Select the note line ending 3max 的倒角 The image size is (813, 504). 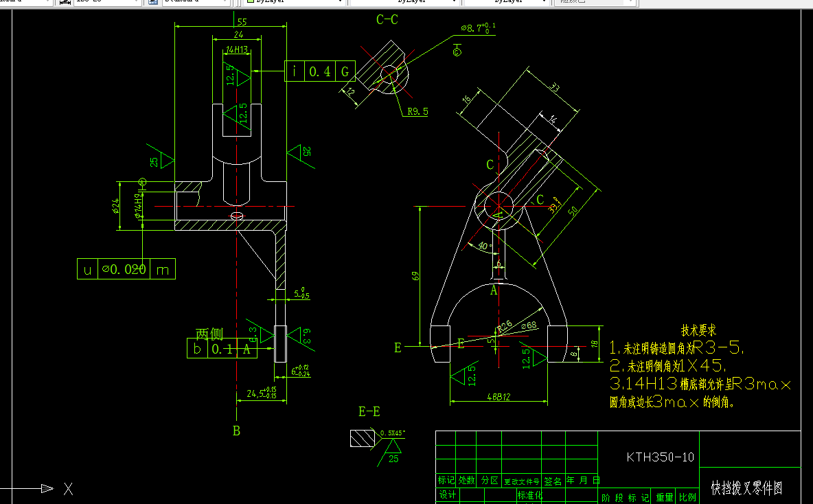pyautogui.click(x=672, y=402)
